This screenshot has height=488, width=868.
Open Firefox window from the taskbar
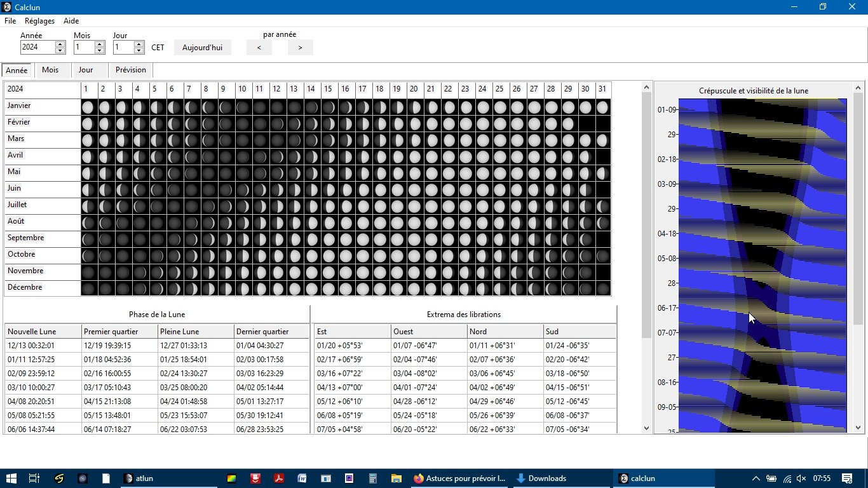coord(459,478)
